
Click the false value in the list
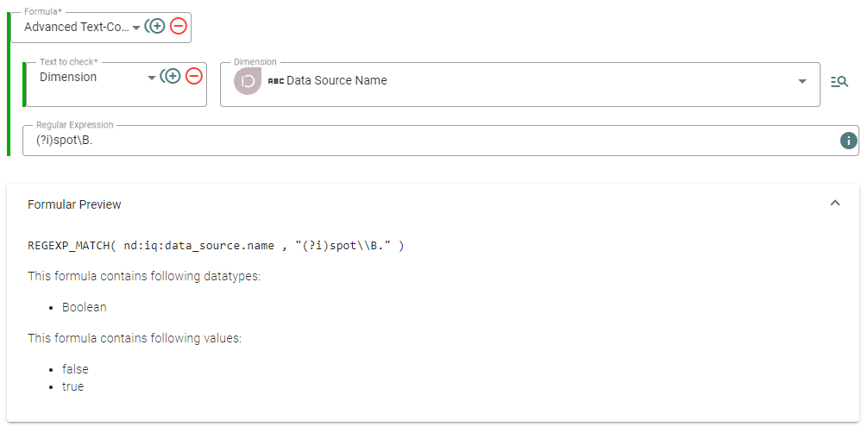pos(75,369)
